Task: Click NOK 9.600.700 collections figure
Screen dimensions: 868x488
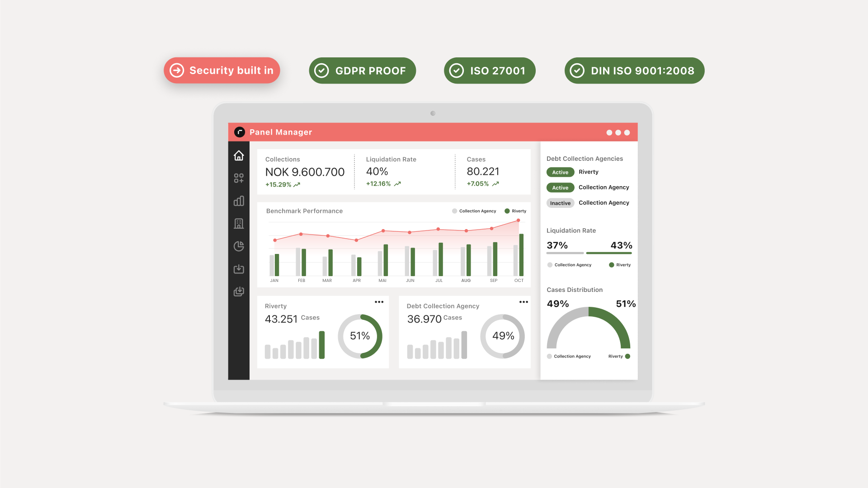Action: (x=305, y=172)
